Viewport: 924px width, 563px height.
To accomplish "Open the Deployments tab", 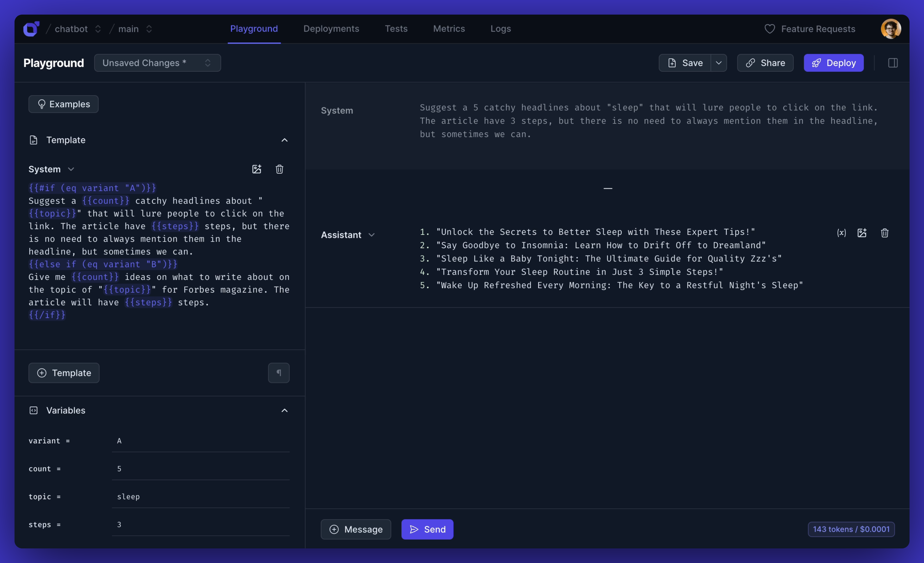I will (331, 28).
